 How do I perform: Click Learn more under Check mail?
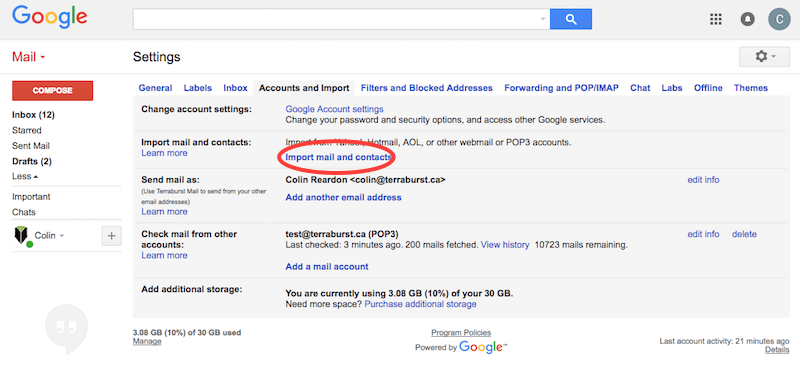coord(164,255)
